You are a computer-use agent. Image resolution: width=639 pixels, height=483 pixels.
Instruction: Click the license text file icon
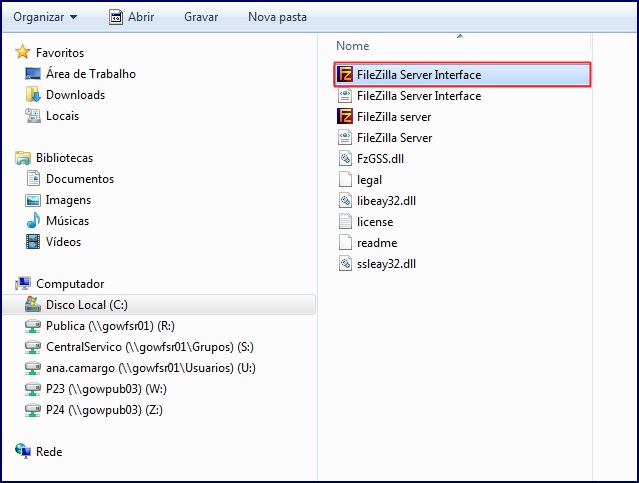[x=345, y=222]
